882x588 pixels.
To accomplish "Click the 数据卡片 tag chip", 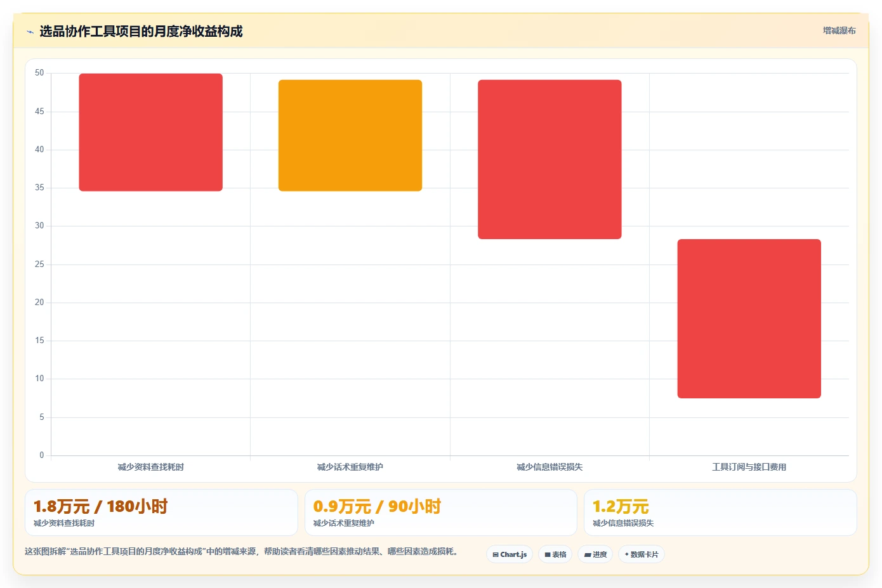I will 642,554.
